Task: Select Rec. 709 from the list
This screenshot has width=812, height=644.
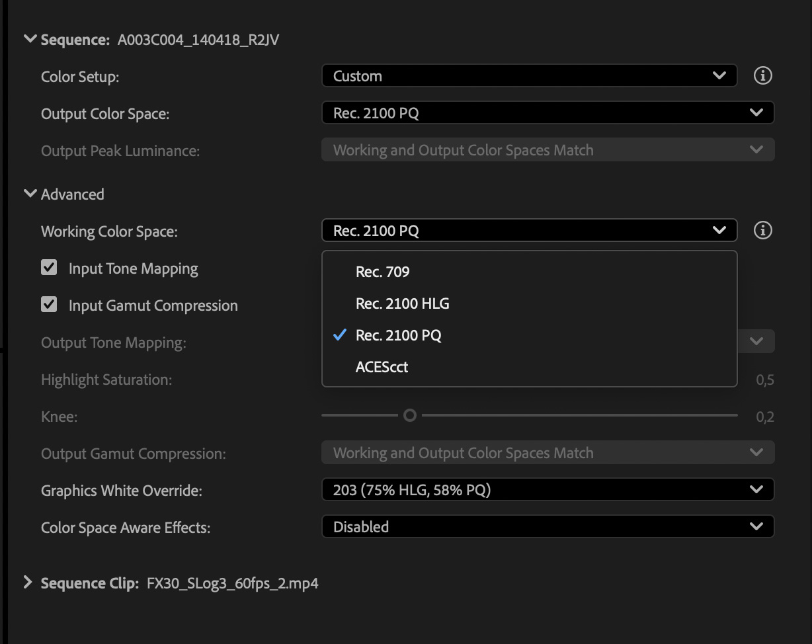Action: tap(383, 272)
